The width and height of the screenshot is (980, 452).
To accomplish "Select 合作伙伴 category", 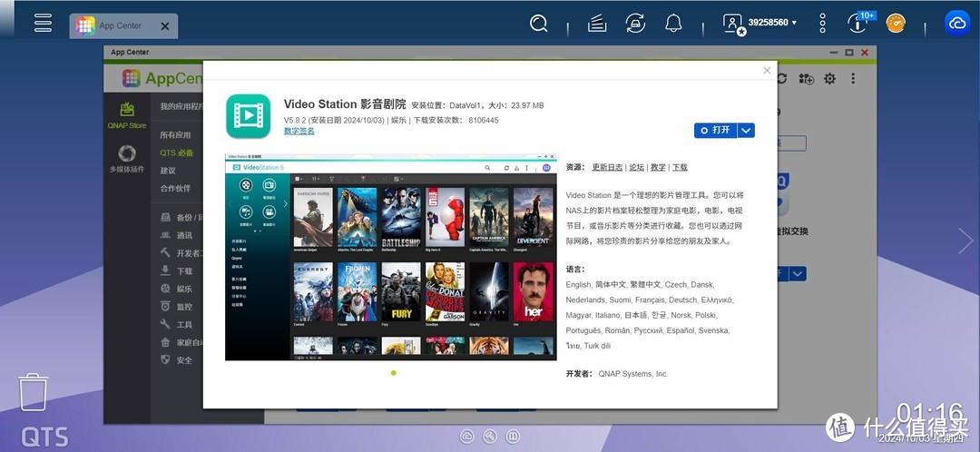I will [176, 188].
